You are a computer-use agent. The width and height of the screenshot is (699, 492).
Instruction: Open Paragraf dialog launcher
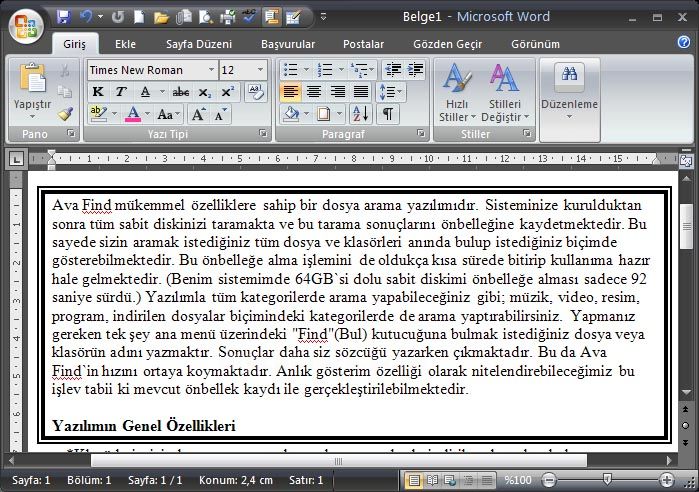click(420, 133)
